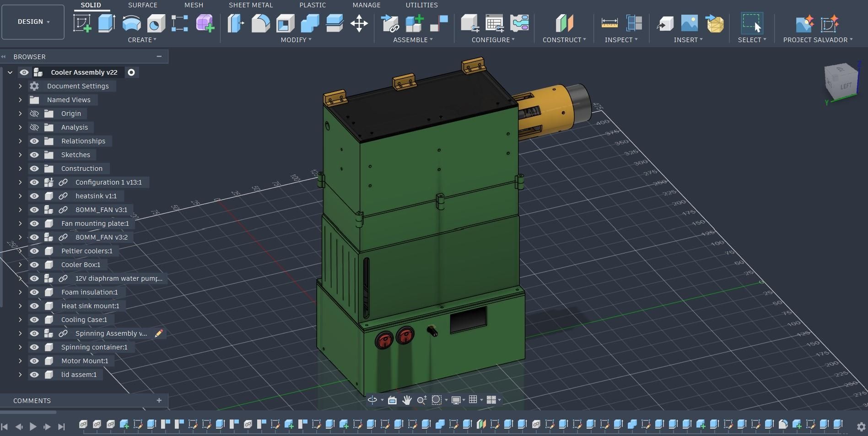Screen dimensions: 868x436
Task: Open timeline settings gear
Action: point(861,426)
